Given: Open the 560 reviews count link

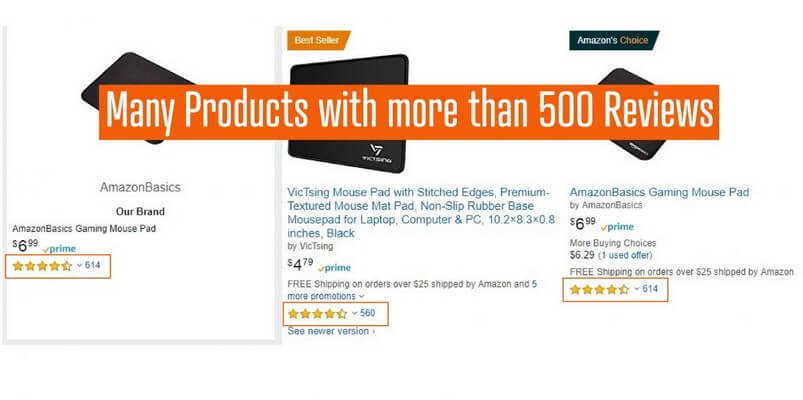Looking at the screenshot, I should tap(367, 313).
